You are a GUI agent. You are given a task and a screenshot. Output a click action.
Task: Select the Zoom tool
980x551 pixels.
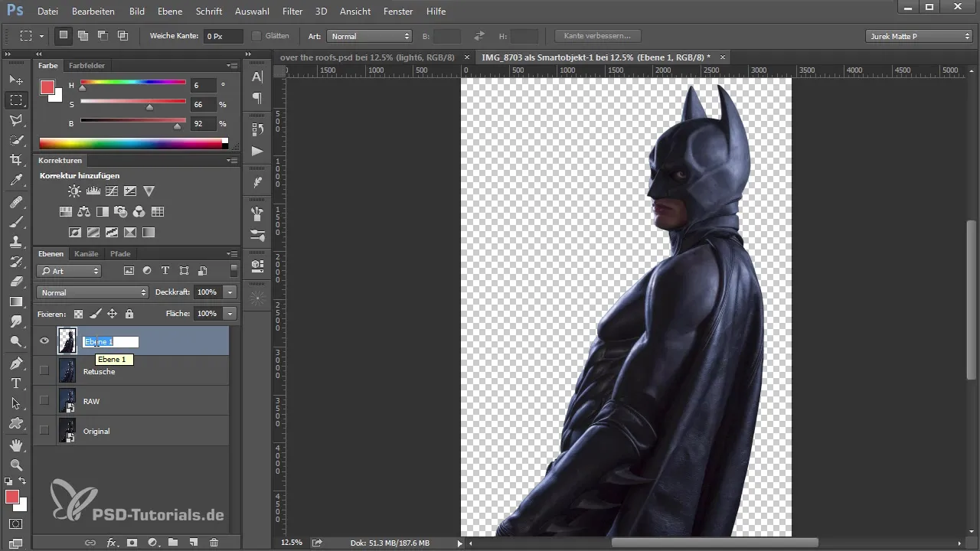[x=15, y=465]
